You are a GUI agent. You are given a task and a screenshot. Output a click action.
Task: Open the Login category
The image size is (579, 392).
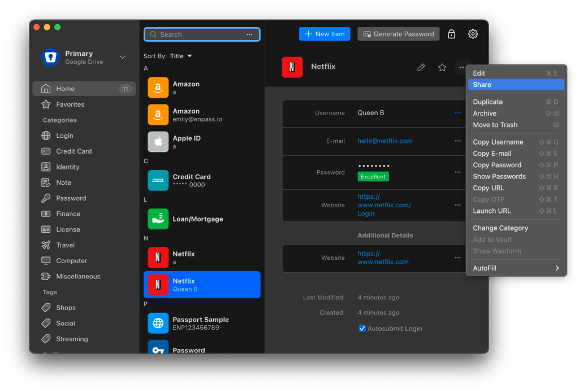84,136
